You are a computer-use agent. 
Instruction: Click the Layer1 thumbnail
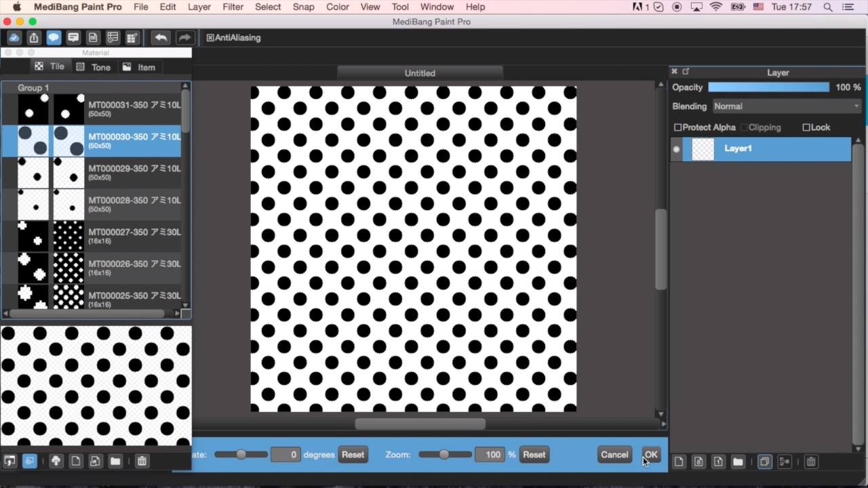[x=703, y=149]
